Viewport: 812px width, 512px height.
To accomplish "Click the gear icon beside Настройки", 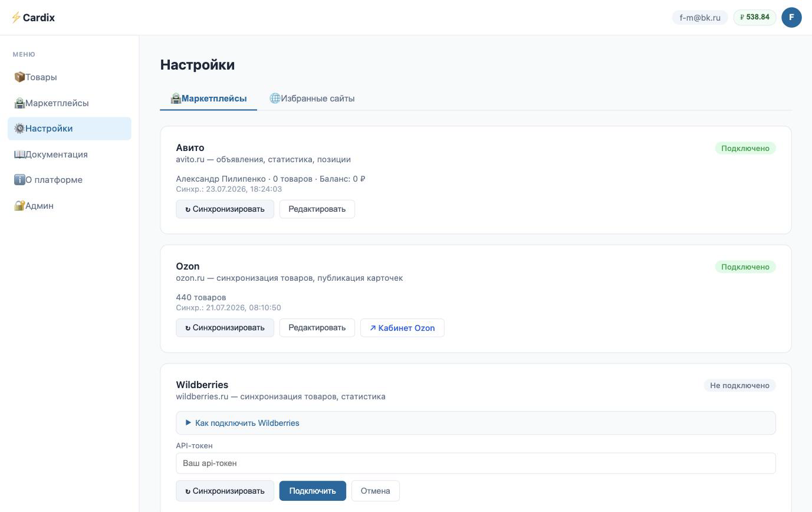I will tap(19, 129).
